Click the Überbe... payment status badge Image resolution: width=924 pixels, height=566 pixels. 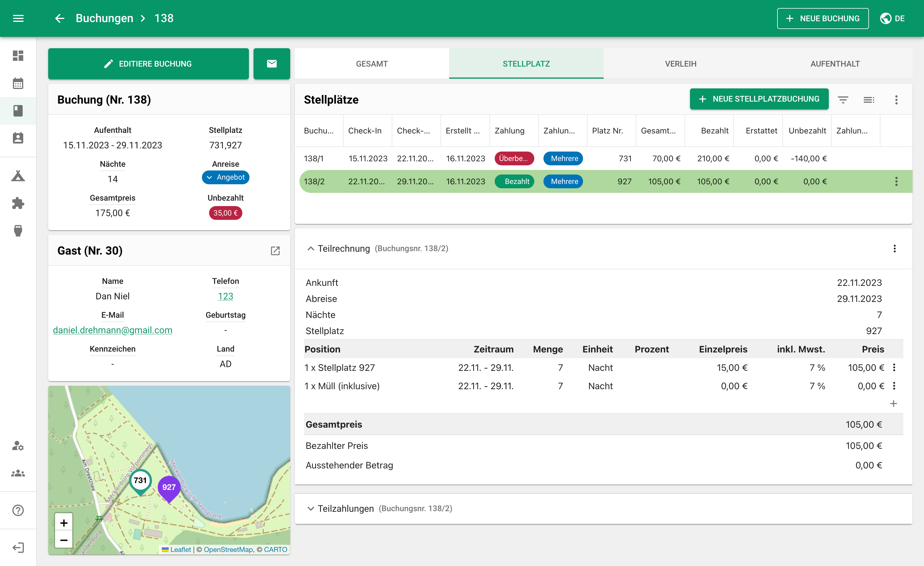[514, 159]
